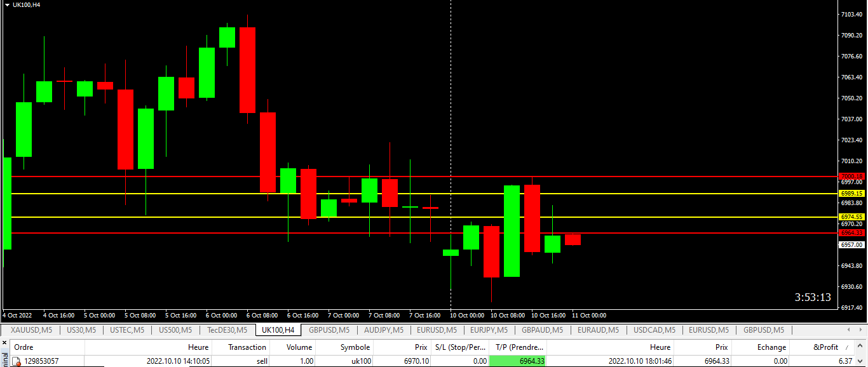Sort orders by the &Profit column header
This screenshot has height=367, width=868.
pyautogui.click(x=826, y=347)
